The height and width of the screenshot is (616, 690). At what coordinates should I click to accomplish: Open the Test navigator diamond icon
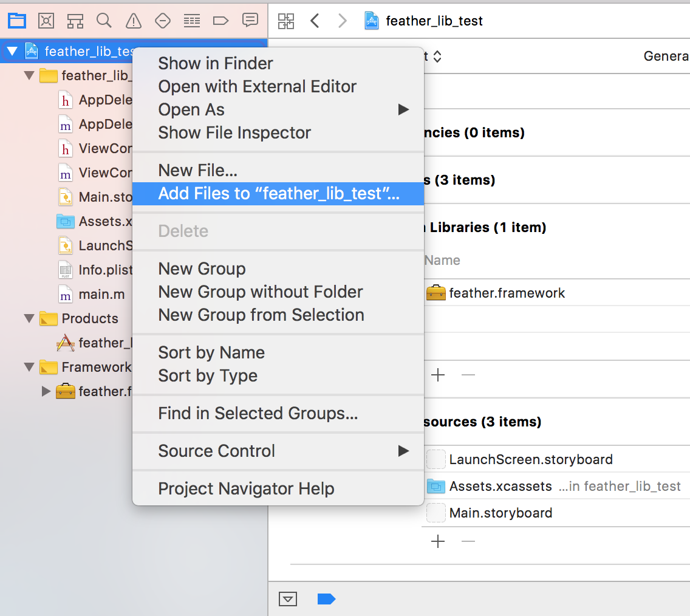[162, 21]
